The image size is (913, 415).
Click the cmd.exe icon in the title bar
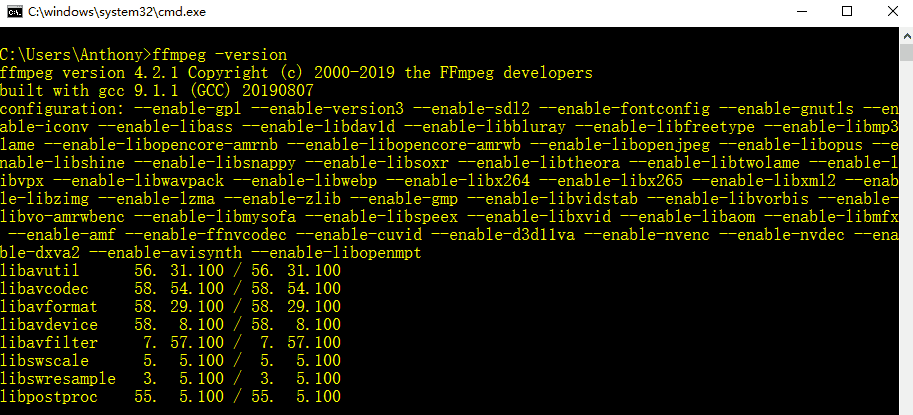click(15, 12)
